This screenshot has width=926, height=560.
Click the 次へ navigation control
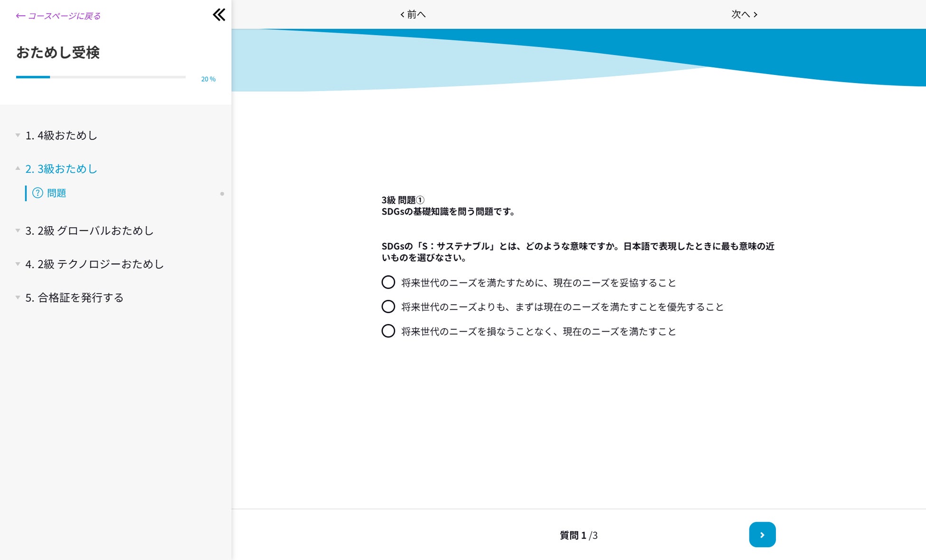[x=744, y=14]
